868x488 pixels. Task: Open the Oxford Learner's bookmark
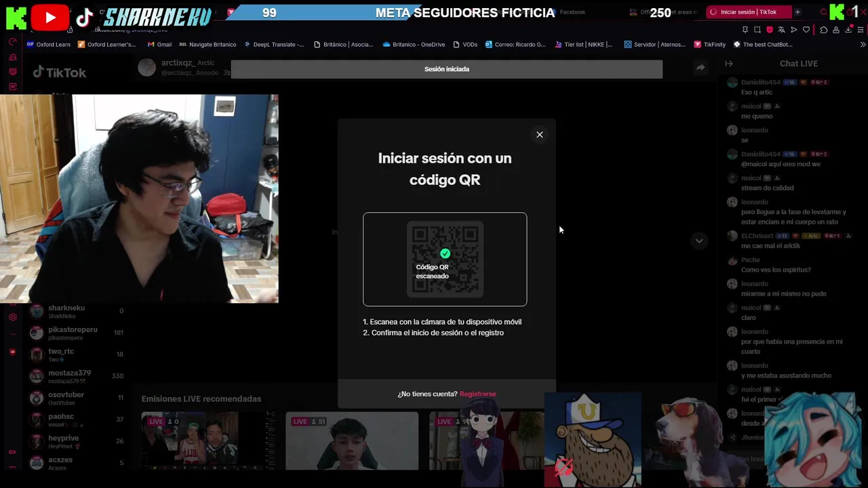tap(106, 45)
